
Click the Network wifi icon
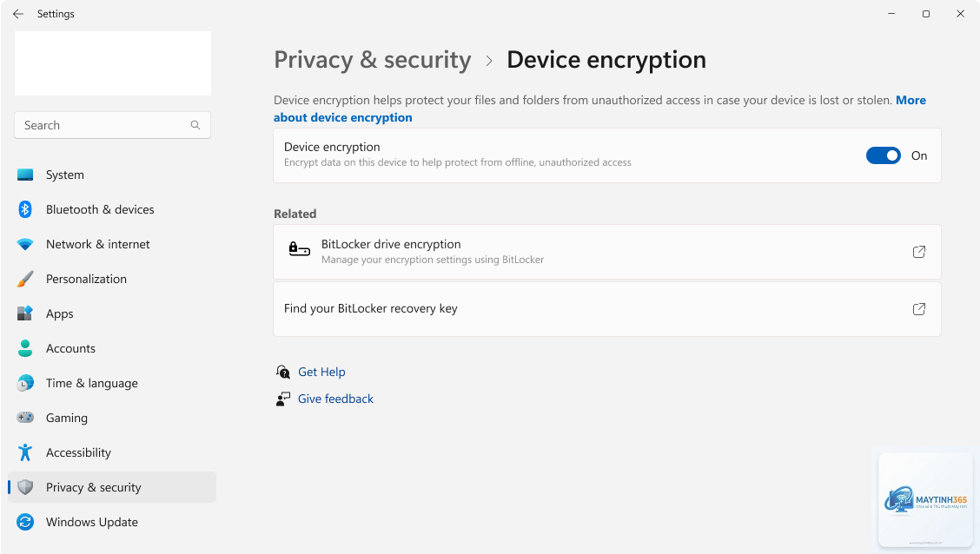25,244
